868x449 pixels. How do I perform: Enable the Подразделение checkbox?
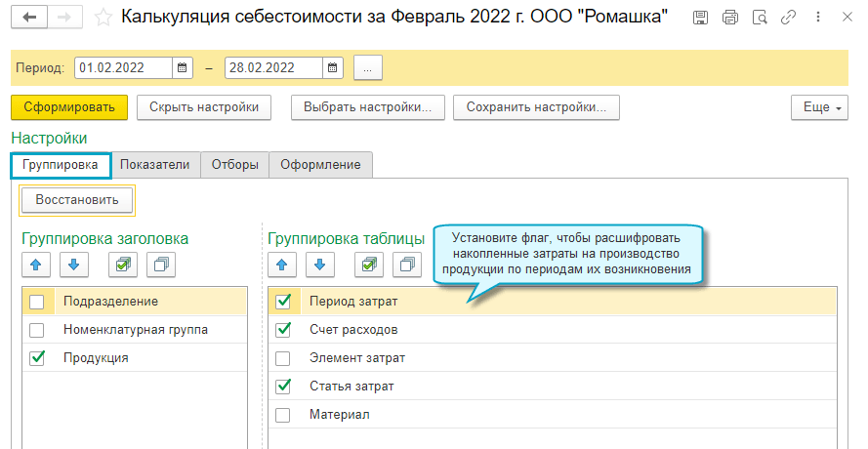tap(37, 303)
